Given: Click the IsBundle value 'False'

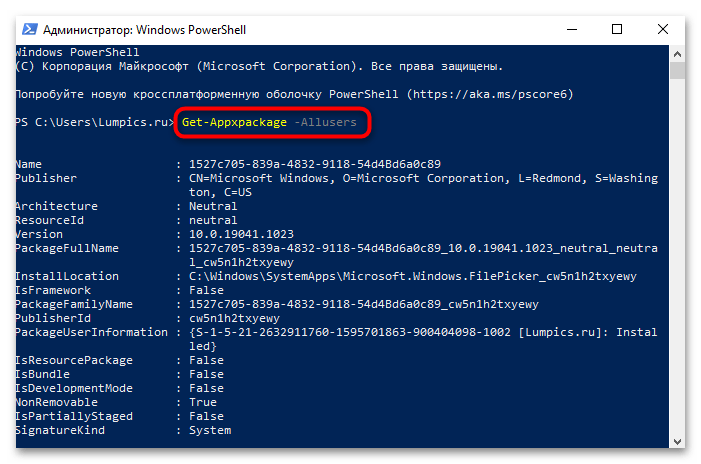Looking at the screenshot, I should [206, 374].
